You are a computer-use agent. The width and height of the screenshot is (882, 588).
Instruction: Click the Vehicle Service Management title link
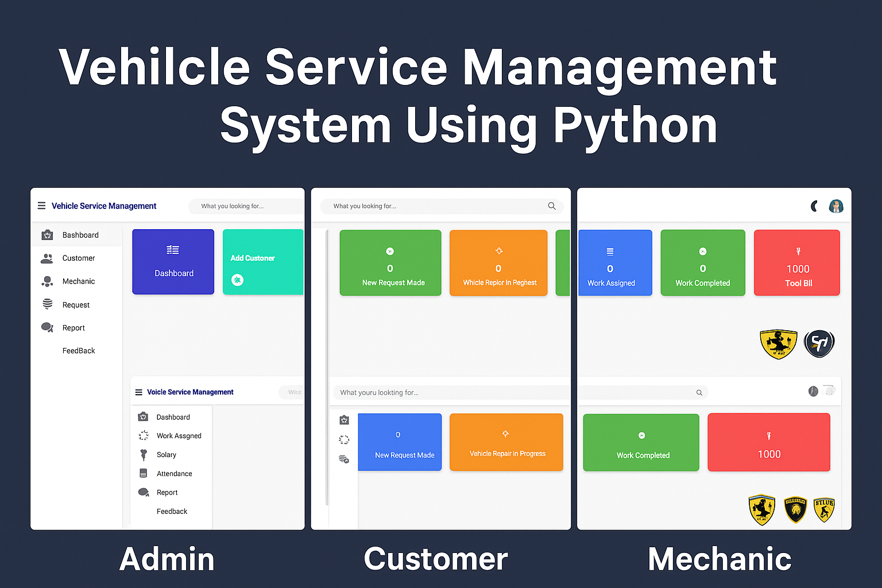104,206
